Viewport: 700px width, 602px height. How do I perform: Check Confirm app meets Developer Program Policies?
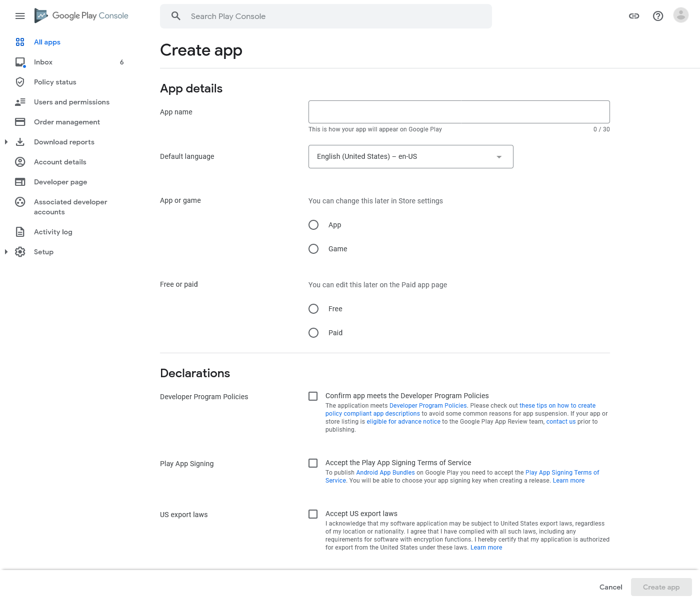313,396
